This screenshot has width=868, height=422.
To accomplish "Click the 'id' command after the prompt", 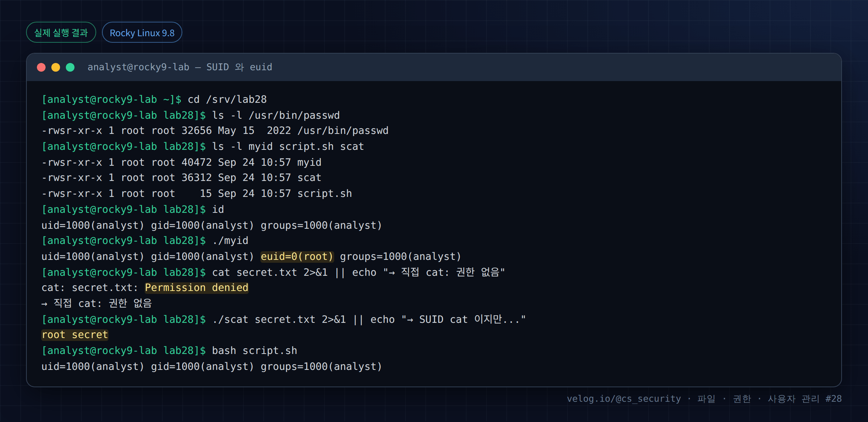I will pyautogui.click(x=218, y=210).
